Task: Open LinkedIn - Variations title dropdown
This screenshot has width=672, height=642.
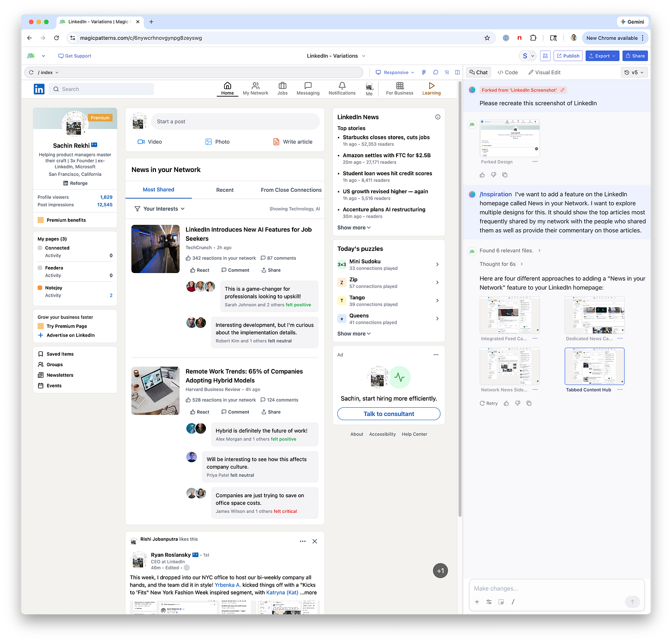Action: pyautogui.click(x=336, y=56)
